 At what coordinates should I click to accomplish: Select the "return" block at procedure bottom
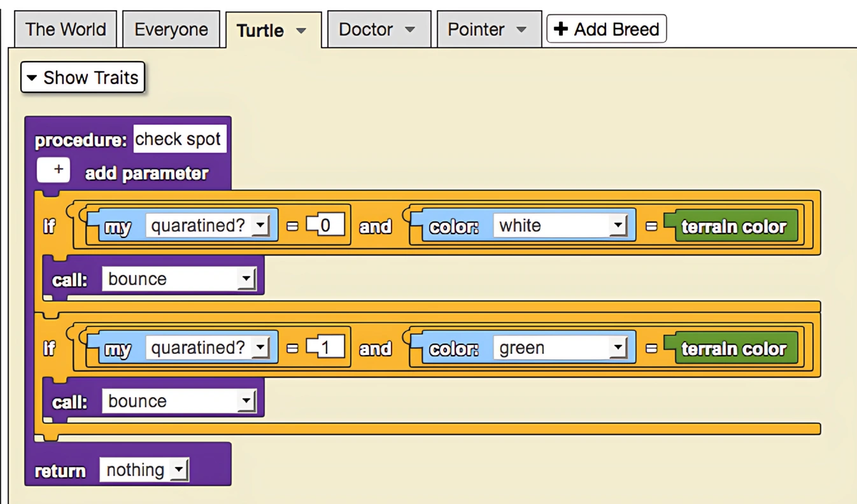tap(59, 470)
